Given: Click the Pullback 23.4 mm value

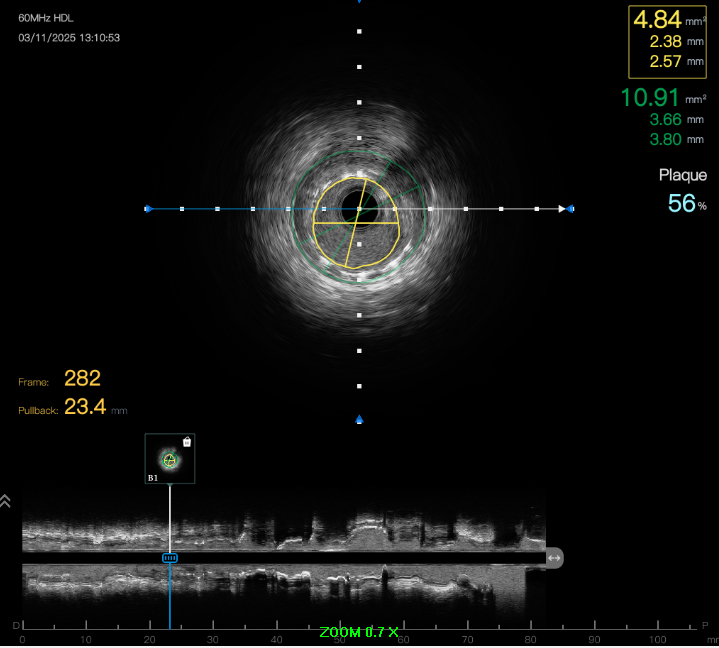Looking at the screenshot, I should point(86,408).
